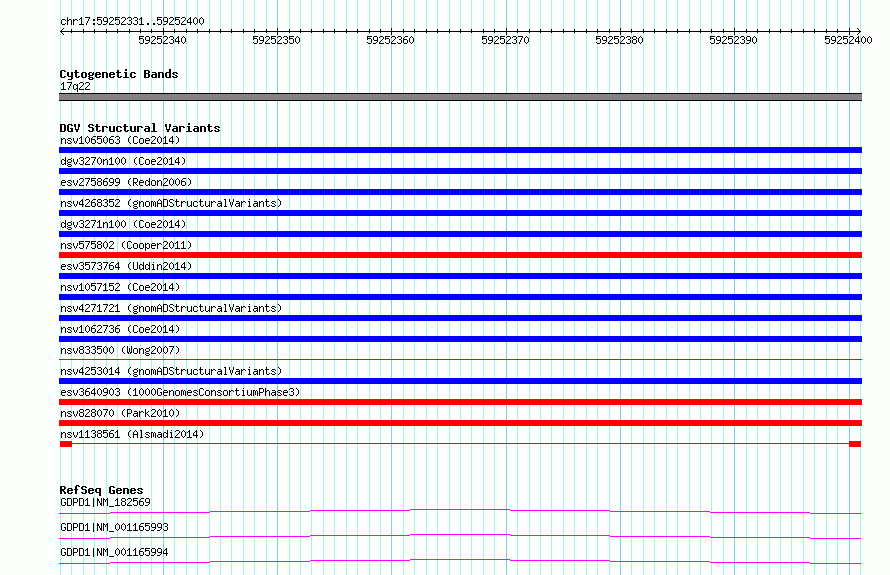This screenshot has width=890, height=575.
Task: Click the chr17:59252331..59252400 region label
Action: click(x=132, y=21)
